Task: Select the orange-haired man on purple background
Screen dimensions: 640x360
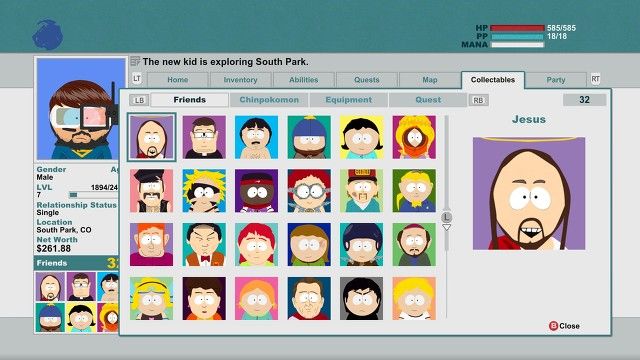Action: (151, 244)
